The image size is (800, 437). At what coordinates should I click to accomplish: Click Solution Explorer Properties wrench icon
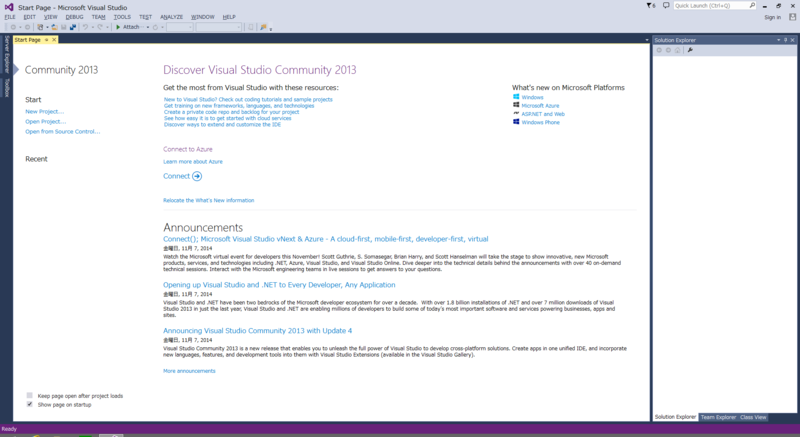click(690, 50)
